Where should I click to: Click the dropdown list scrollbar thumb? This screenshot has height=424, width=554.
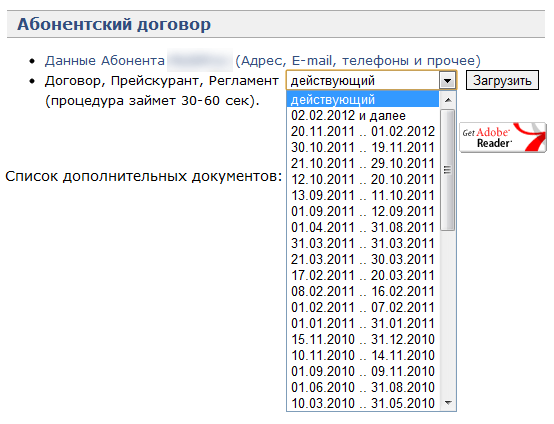[448, 170]
